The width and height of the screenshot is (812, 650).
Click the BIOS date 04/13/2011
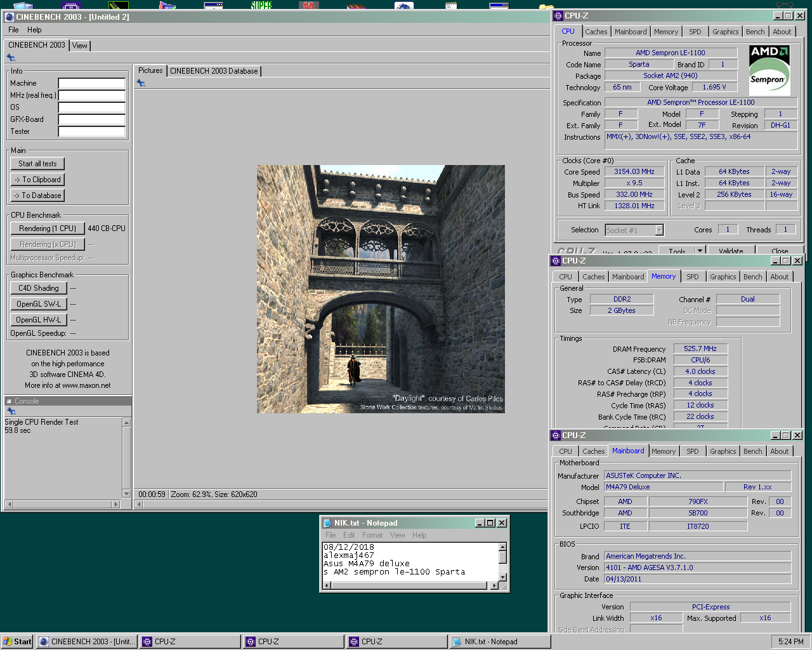point(697,579)
